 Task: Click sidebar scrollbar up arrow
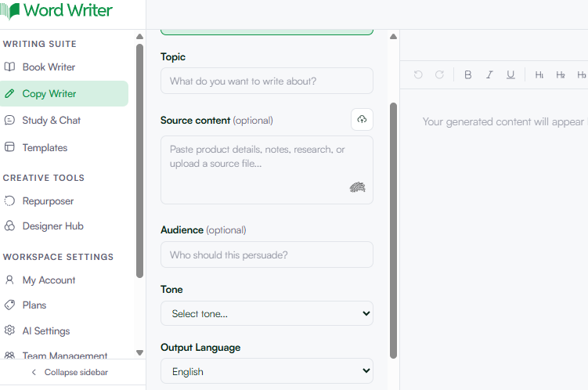pyautogui.click(x=139, y=36)
